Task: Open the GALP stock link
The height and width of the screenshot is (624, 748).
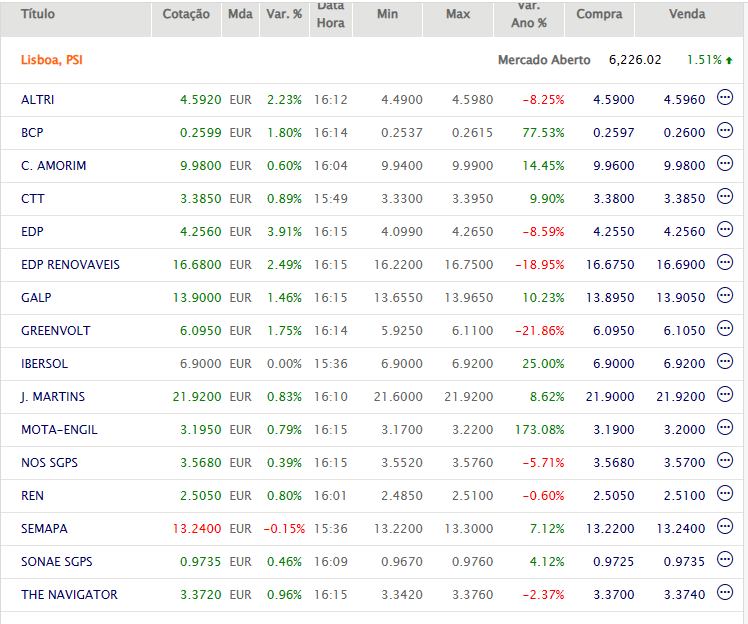Action: point(36,297)
